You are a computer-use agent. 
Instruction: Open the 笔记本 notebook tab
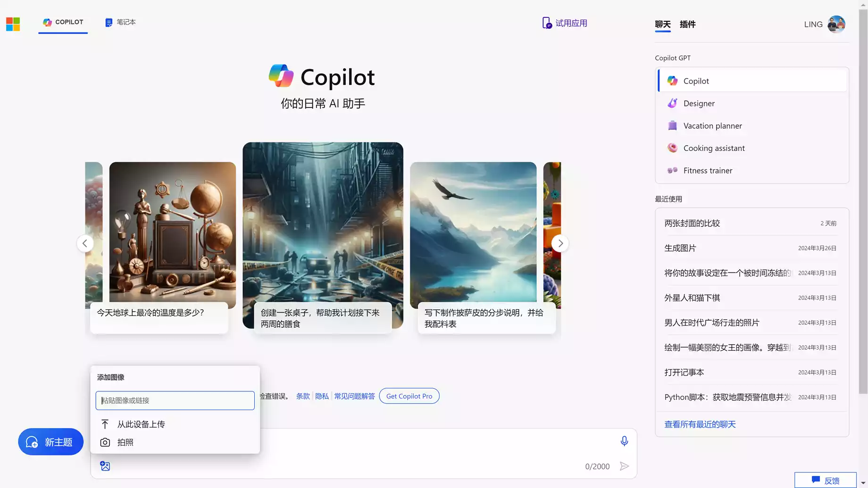(121, 22)
